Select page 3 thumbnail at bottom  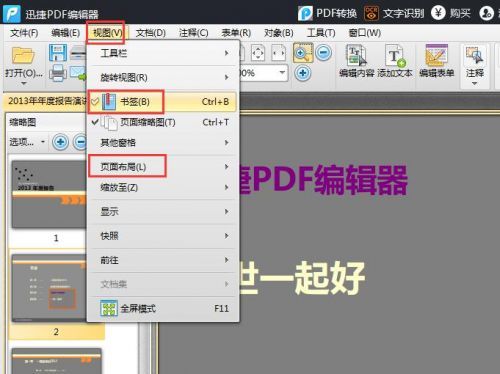(57, 361)
